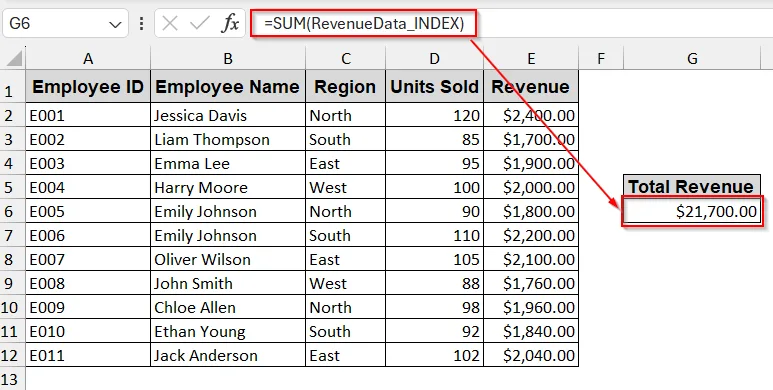Select the $21,700.00 total cell
773x390 pixels.
692,211
